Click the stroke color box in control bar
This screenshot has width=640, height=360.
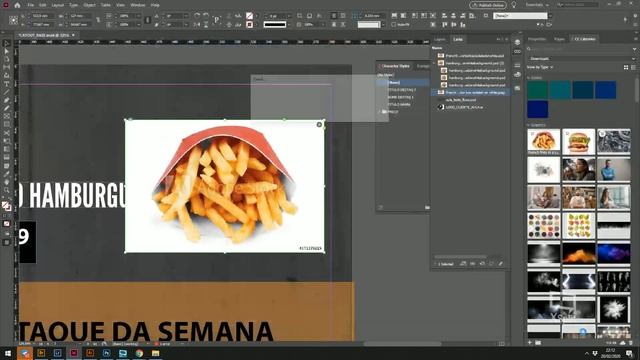tap(249, 24)
